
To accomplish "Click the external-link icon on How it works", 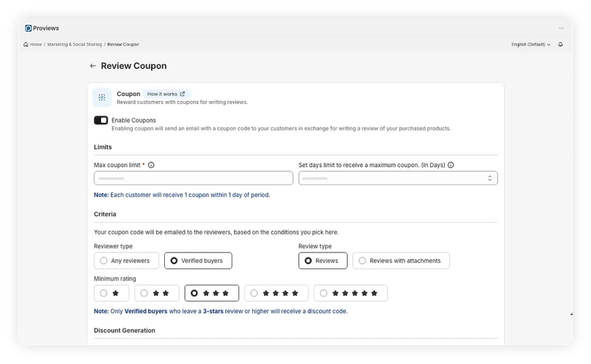I will click(182, 93).
